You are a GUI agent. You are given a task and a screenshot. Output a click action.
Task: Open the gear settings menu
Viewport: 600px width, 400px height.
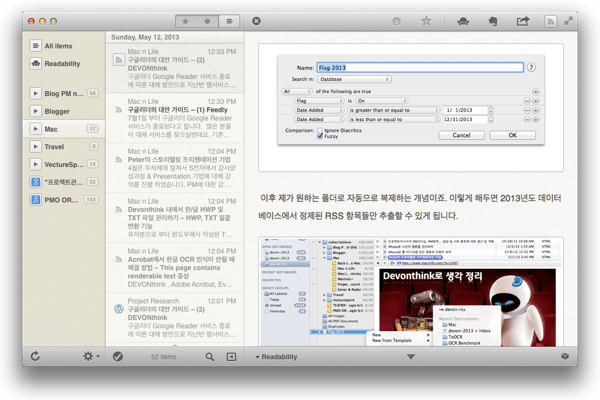(x=90, y=356)
